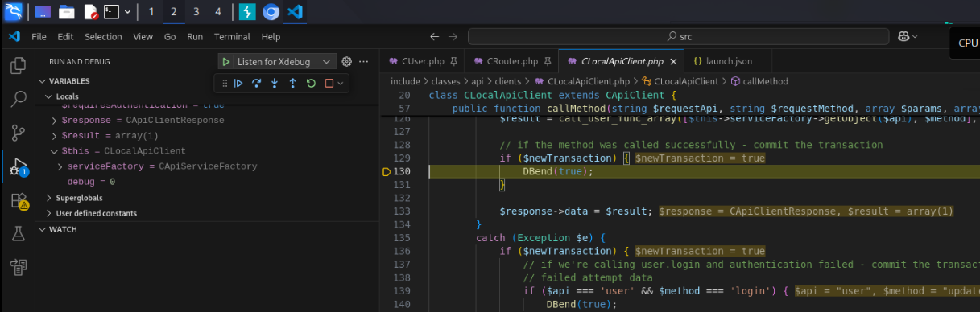The width and height of the screenshot is (980, 312).
Task: Open the Testing flask view
Action: click(18, 233)
